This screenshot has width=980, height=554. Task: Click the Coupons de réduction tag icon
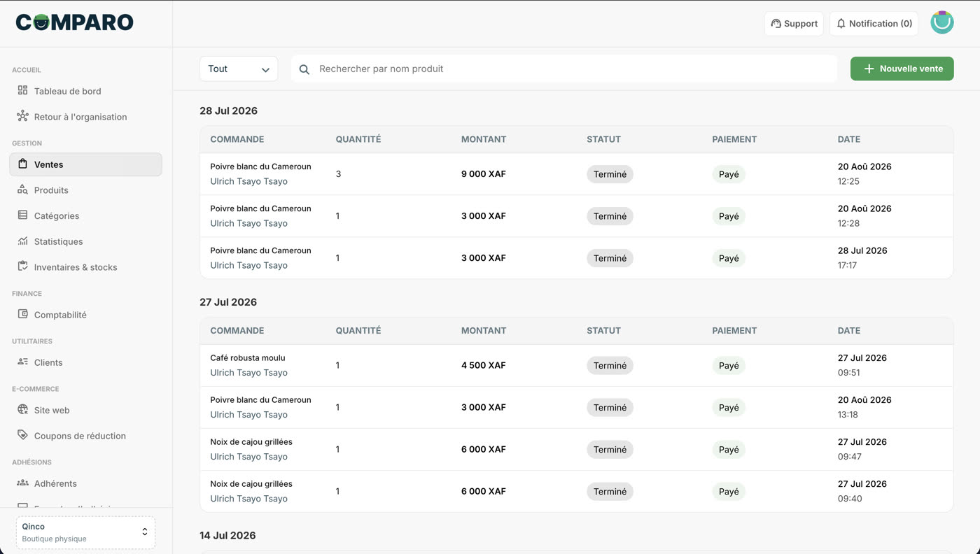pos(22,435)
